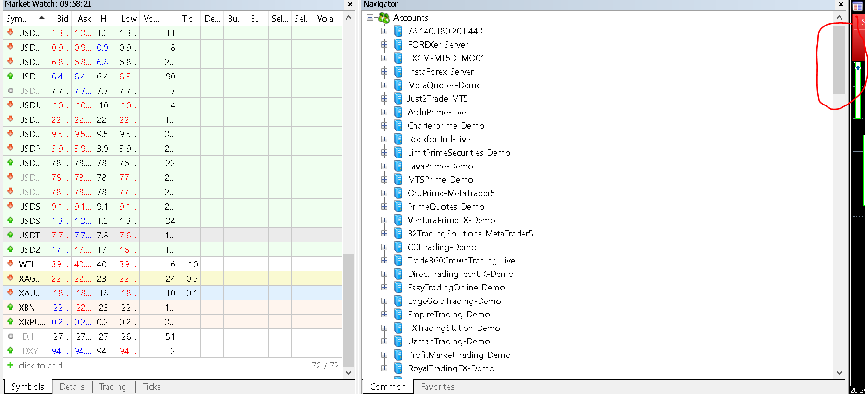Expand the InstaForex-Server node
Screen dimensions: 868x394
click(x=384, y=72)
